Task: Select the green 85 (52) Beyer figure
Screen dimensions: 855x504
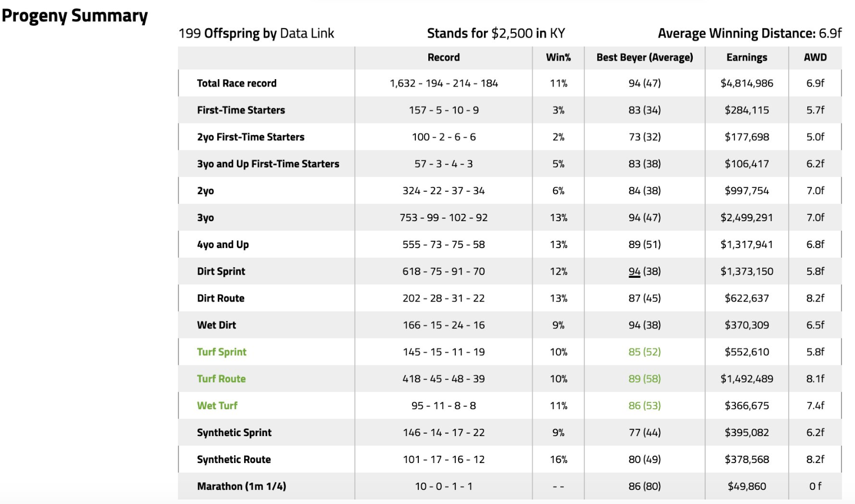Action: [x=644, y=352]
